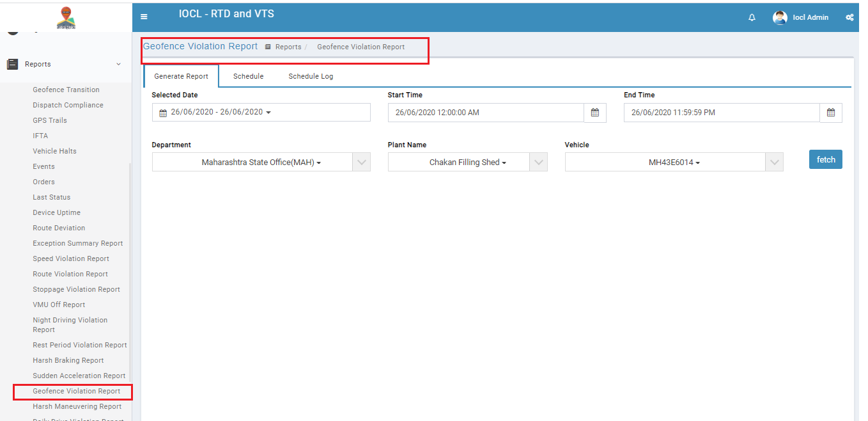Open the notifications bell icon

pyautogui.click(x=752, y=17)
